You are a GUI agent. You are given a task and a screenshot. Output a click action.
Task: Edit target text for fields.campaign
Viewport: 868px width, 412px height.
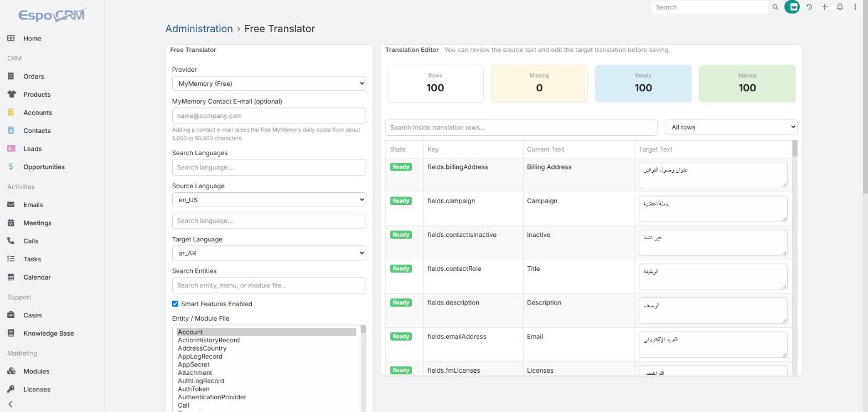point(712,209)
